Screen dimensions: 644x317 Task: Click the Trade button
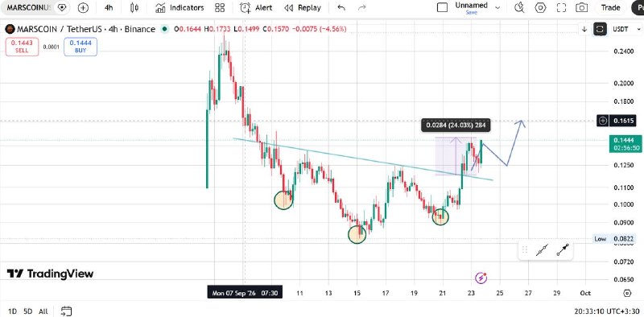pos(610,7)
